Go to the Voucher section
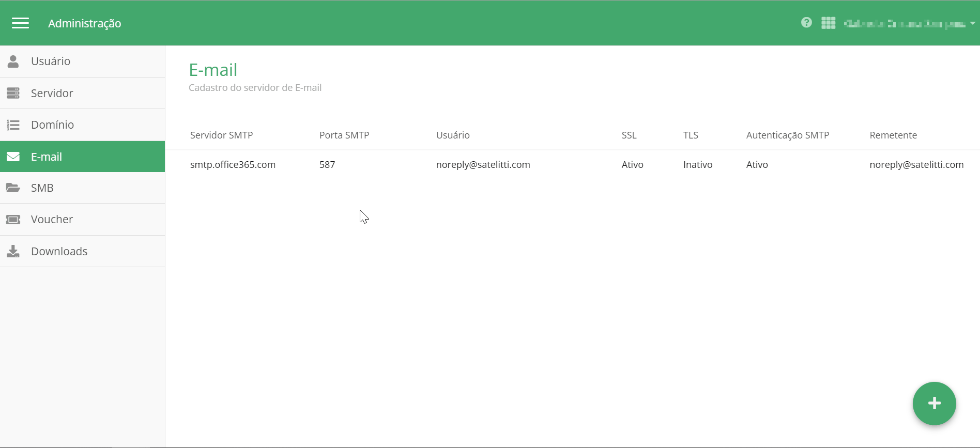 (x=52, y=220)
